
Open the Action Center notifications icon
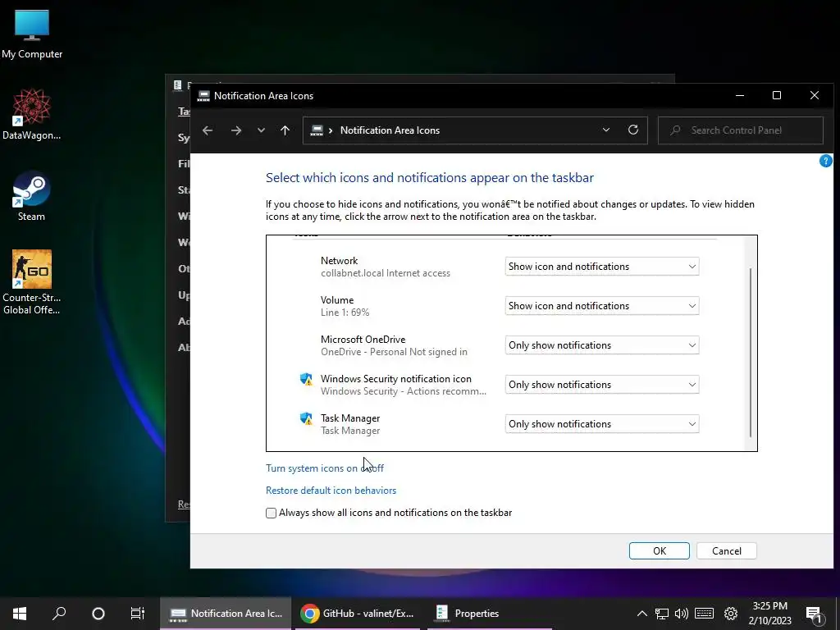click(x=814, y=614)
